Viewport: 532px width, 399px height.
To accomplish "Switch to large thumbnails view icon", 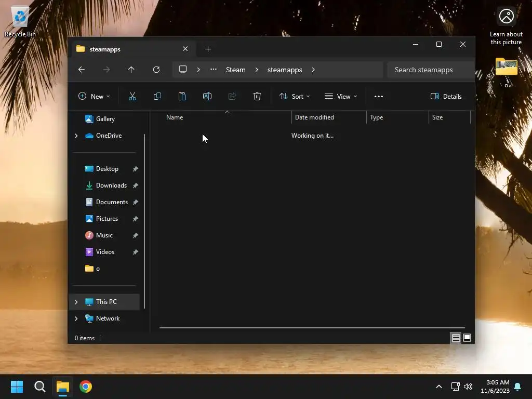I will 467,338.
